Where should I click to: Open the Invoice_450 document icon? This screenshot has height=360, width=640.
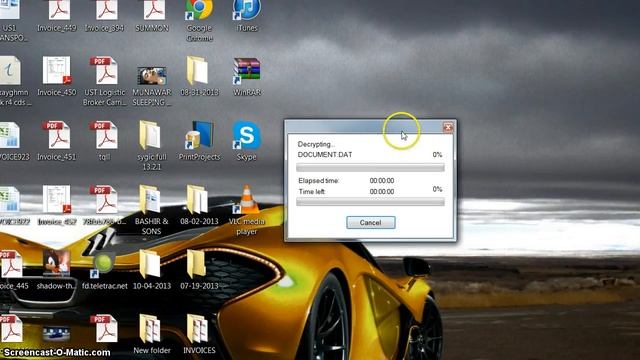(x=57, y=70)
